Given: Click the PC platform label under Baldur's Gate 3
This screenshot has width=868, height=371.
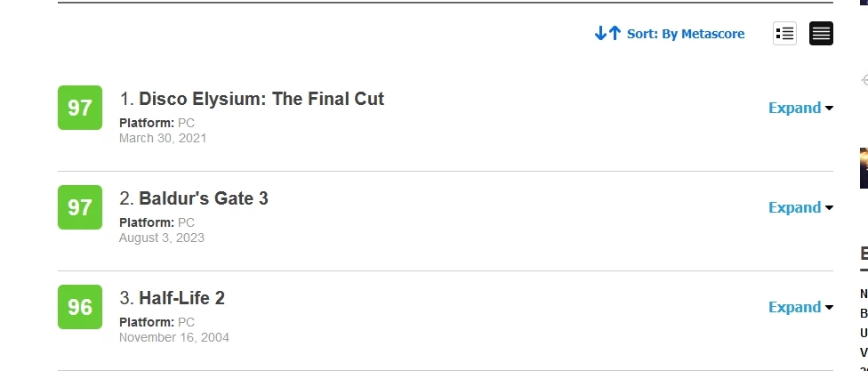Looking at the screenshot, I should point(186,222).
